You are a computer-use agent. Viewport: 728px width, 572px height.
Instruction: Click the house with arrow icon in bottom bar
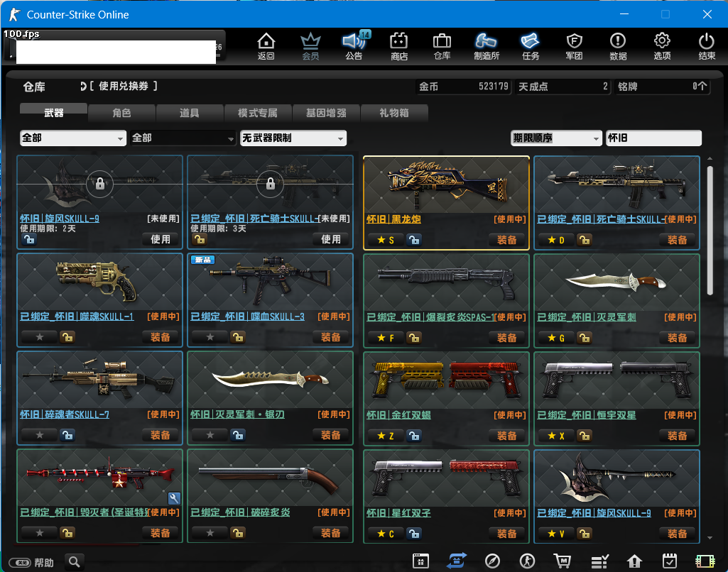(634, 561)
